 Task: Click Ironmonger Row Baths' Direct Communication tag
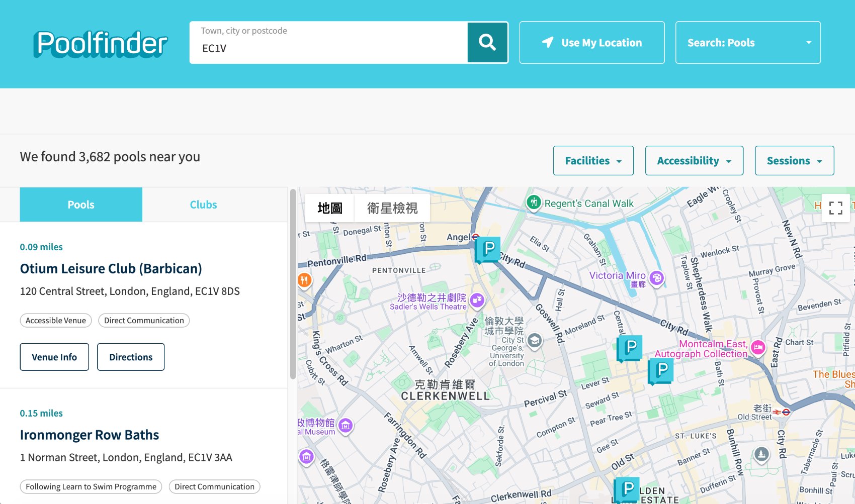pos(215,486)
